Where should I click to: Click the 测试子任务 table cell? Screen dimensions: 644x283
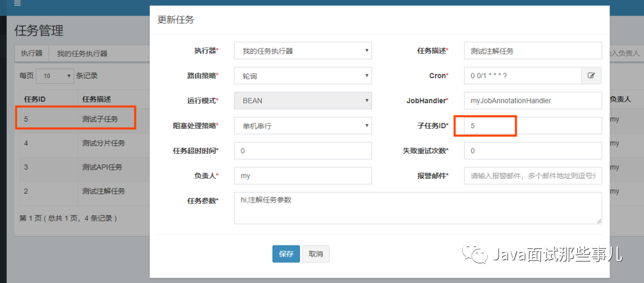tap(100, 119)
